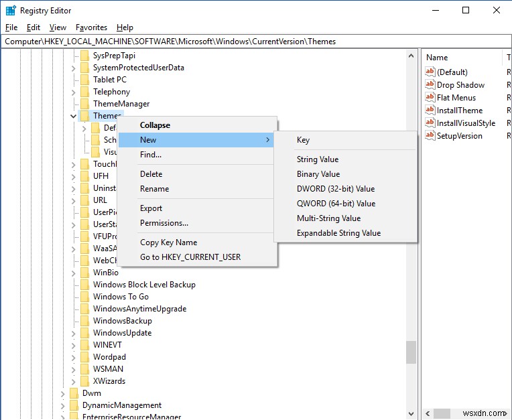Image resolution: width=512 pixels, height=420 pixels.
Task: Open the View menu
Action: [58, 27]
